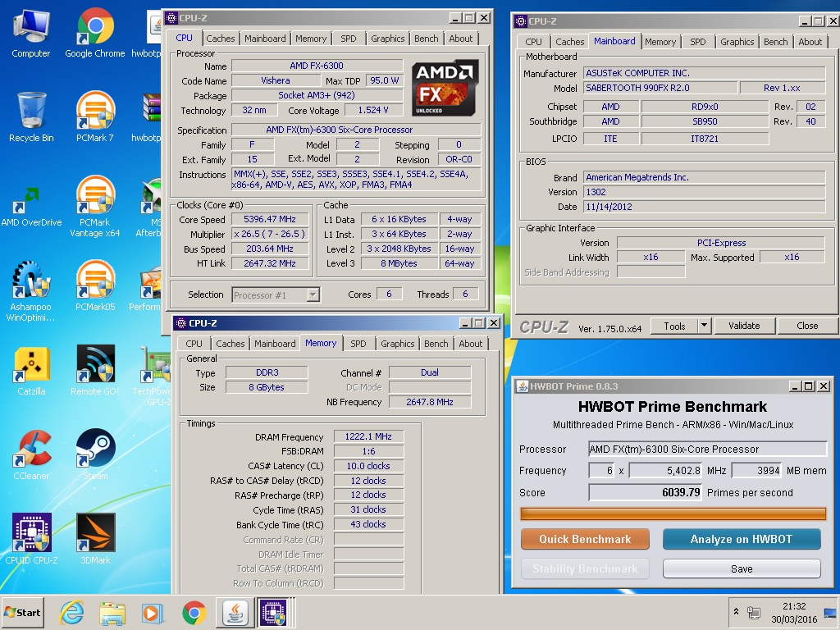
Task: Select CPU tab in Mainboard CPU-Z window
Action: coord(533,42)
